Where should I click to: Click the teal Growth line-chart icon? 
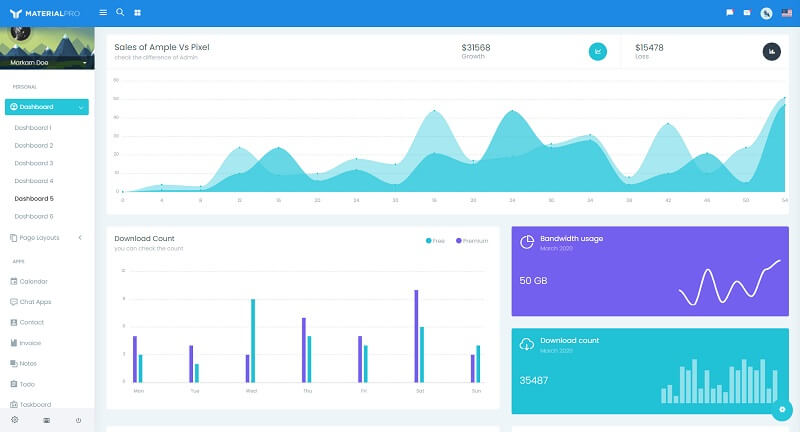(598, 51)
